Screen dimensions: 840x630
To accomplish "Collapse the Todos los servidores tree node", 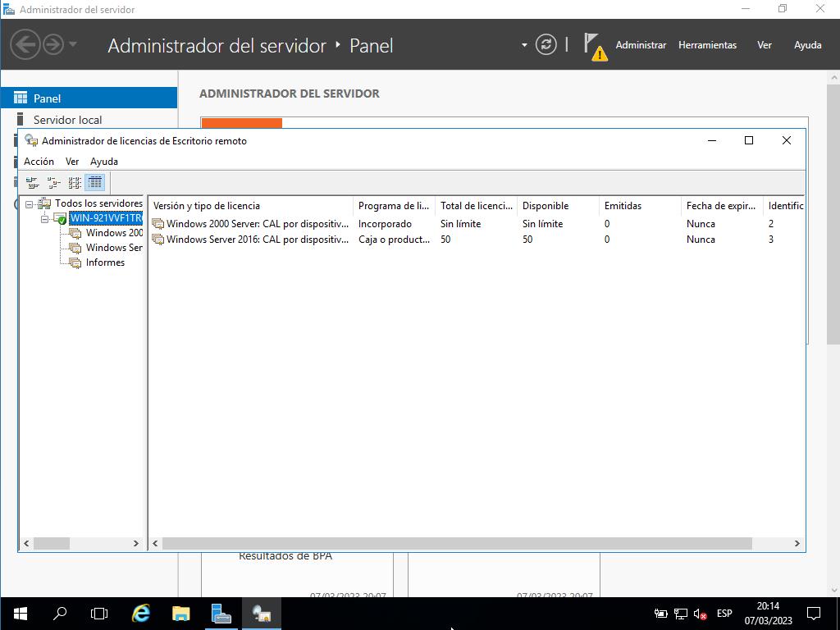I will [x=30, y=203].
